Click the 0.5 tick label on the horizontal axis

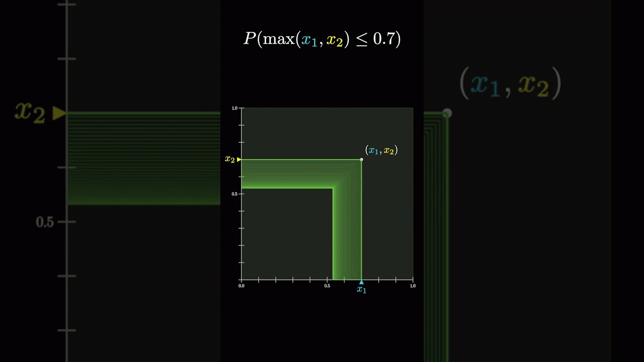(x=327, y=286)
